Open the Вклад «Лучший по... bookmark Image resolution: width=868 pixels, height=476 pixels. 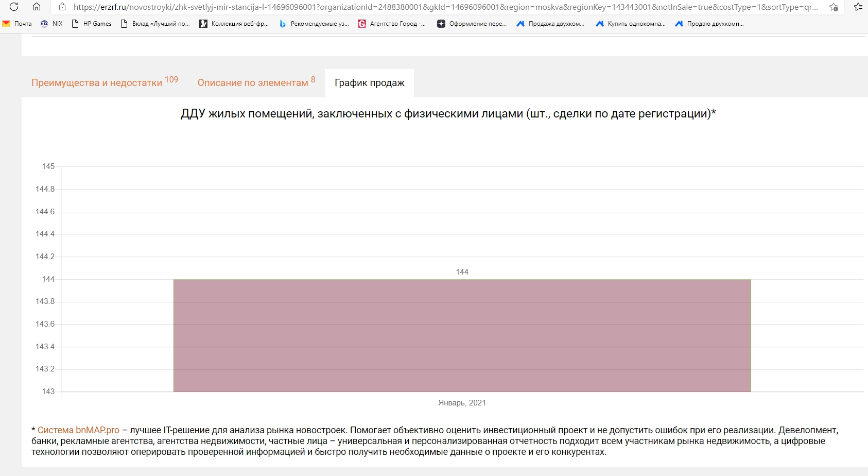(x=155, y=24)
